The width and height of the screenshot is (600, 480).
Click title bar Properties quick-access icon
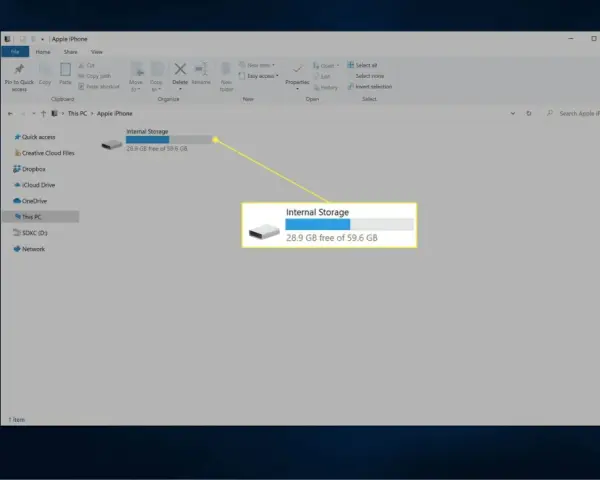coord(23,39)
